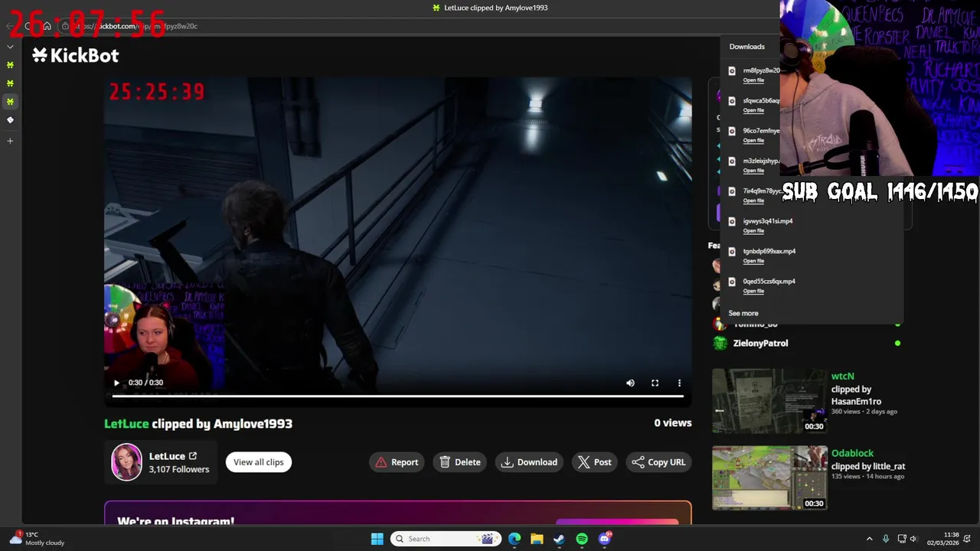The width and height of the screenshot is (980, 551).
Task: Open Spotify from the taskbar
Action: pos(582,539)
